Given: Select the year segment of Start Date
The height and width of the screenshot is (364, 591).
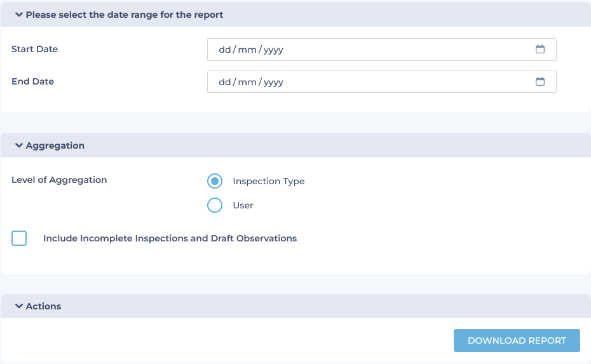Looking at the screenshot, I should click(273, 50).
